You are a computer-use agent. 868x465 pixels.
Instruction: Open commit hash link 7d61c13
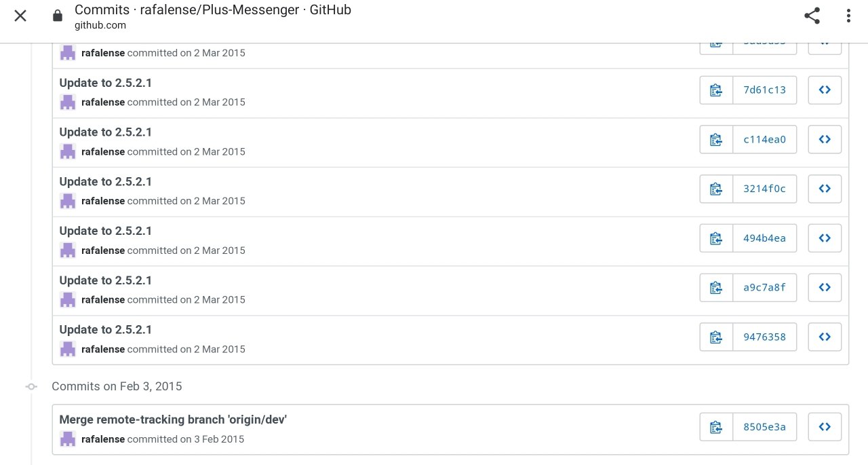(765, 90)
